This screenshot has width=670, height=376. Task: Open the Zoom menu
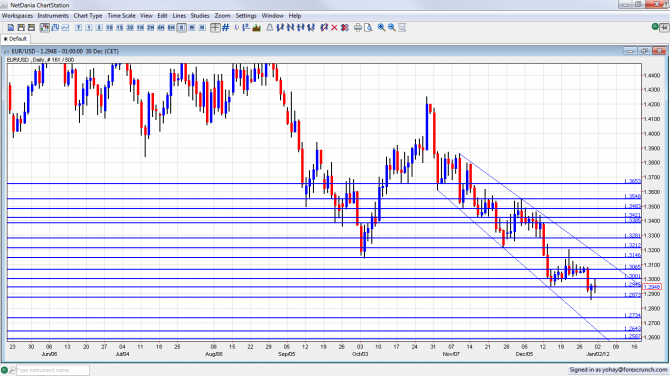click(x=222, y=16)
